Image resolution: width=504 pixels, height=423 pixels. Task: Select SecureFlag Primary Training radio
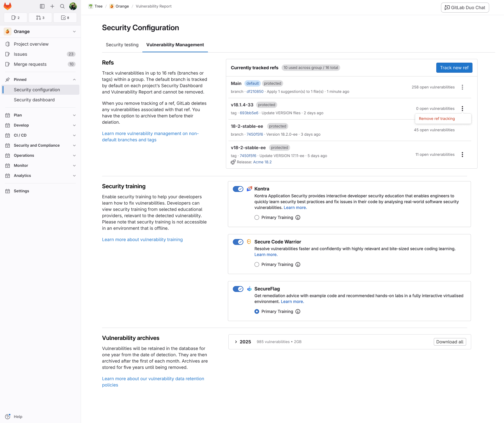(x=257, y=312)
